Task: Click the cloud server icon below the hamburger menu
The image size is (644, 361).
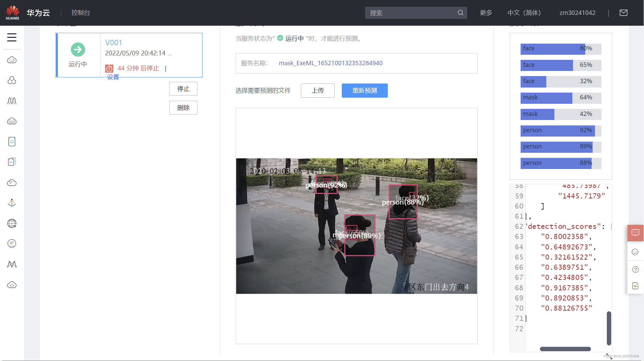Action: click(x=12, y=60)
